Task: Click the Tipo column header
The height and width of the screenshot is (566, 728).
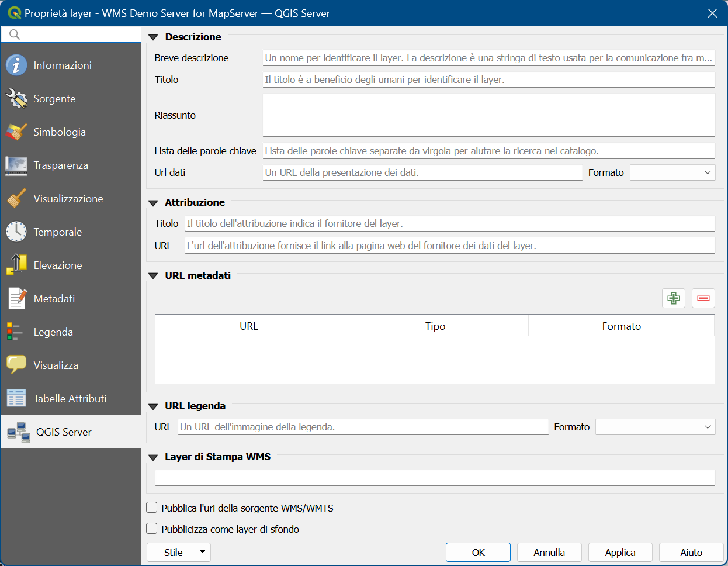Action: pyautogui.click(x=435, y=326)
